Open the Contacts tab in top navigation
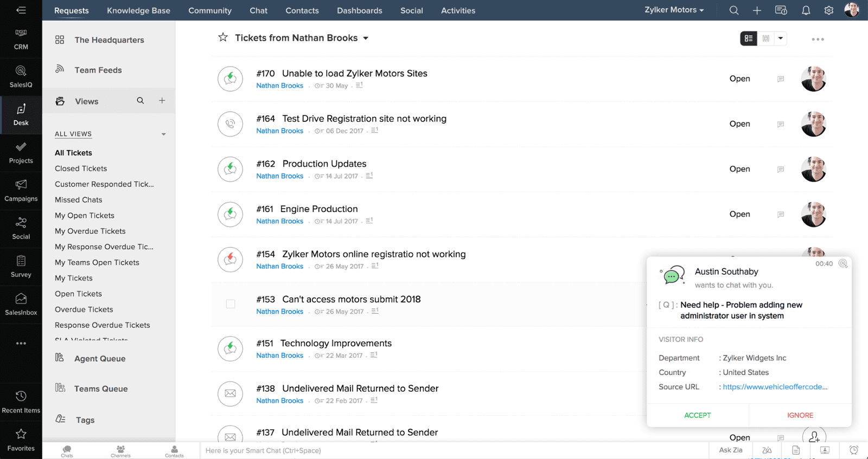This screenshot has height=459, width=868. [x=302, y=10]
